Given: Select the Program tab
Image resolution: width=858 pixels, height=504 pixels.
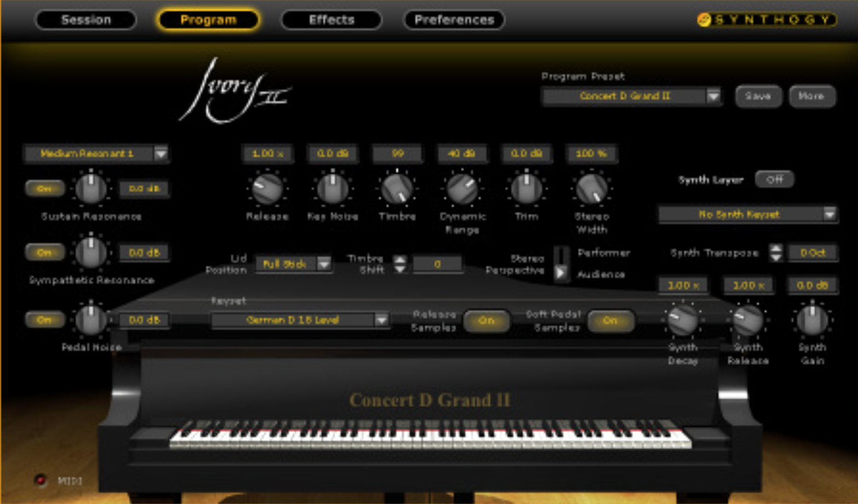Looking at the screenshot, I should click(x=208, y=20).
